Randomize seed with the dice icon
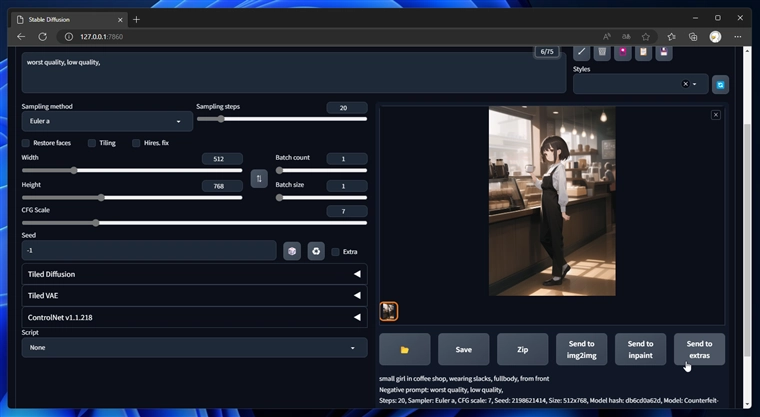The width and height of the screenshot is (760, 417). coord(292,251)
